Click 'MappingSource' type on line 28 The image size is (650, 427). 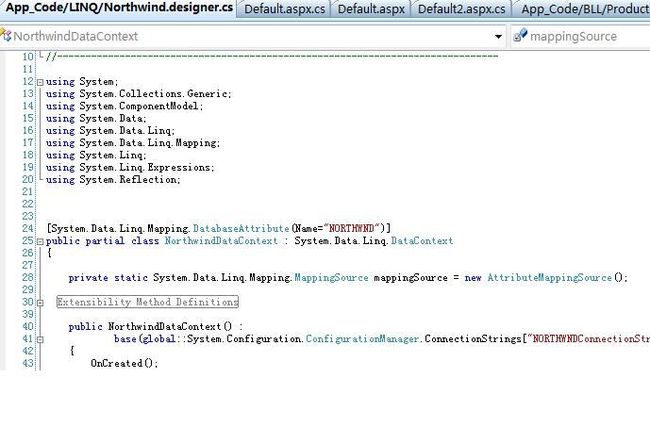tap(331, 277)
